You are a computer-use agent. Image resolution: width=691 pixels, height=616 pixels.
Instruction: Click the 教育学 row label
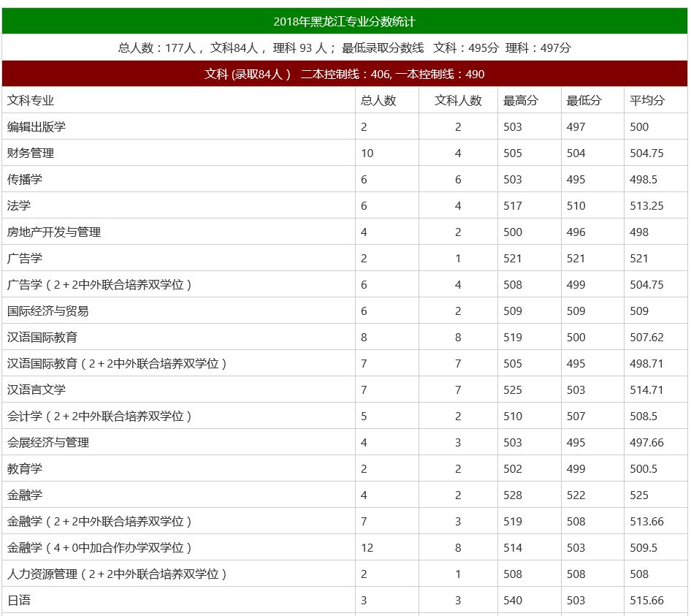click(x=25, y=468)
